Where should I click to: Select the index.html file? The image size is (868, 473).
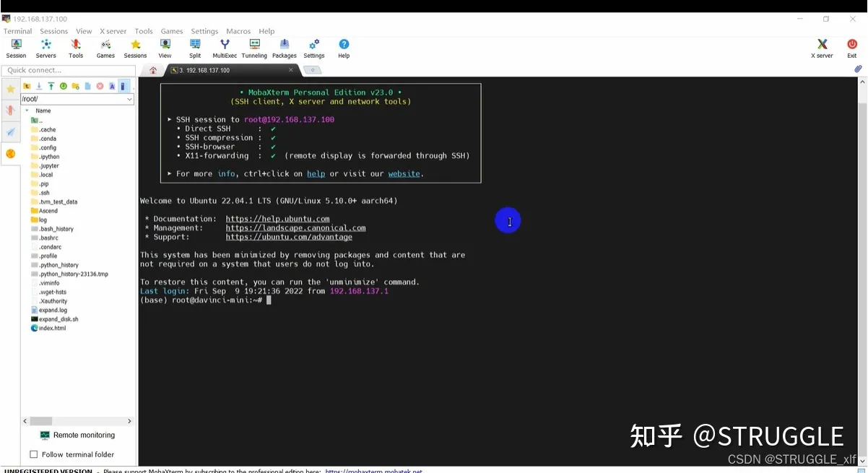click(48, 328)
